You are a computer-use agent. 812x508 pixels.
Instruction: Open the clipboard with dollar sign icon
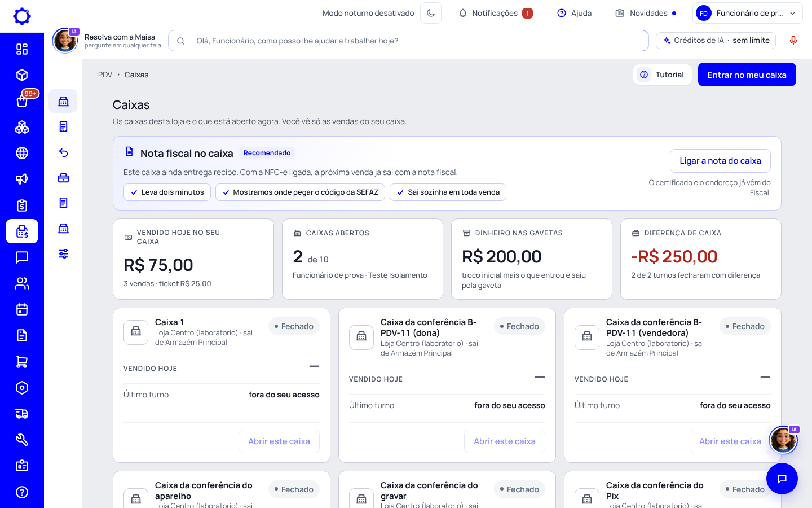tap(22, 205)
